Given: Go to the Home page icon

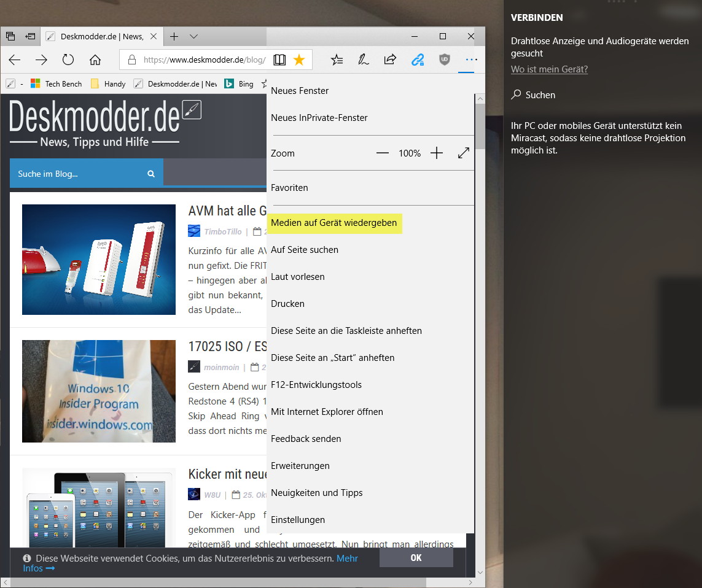Looking at the screenshot, I should pos(95,60).
